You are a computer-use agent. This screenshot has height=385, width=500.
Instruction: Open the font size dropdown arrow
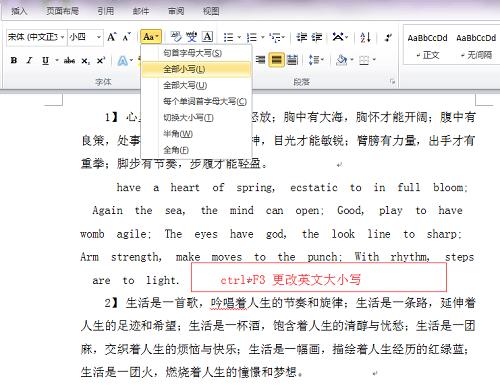(x=99, y=37)
